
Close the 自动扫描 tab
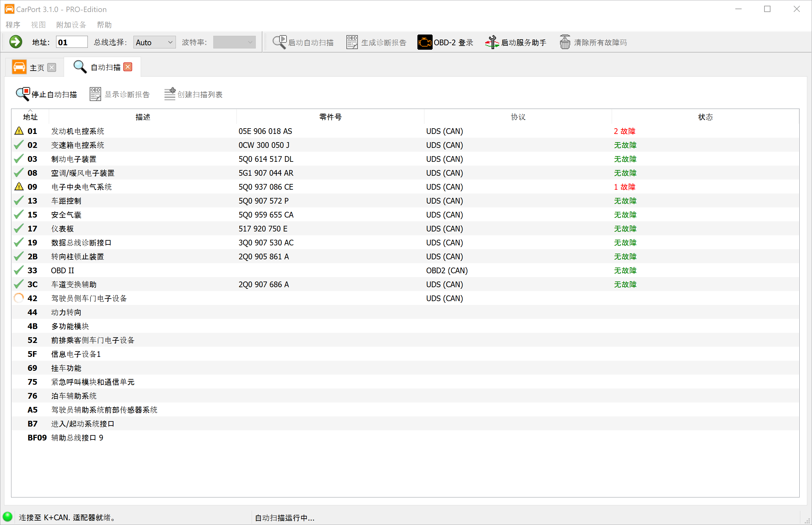[x=128, y=67]
